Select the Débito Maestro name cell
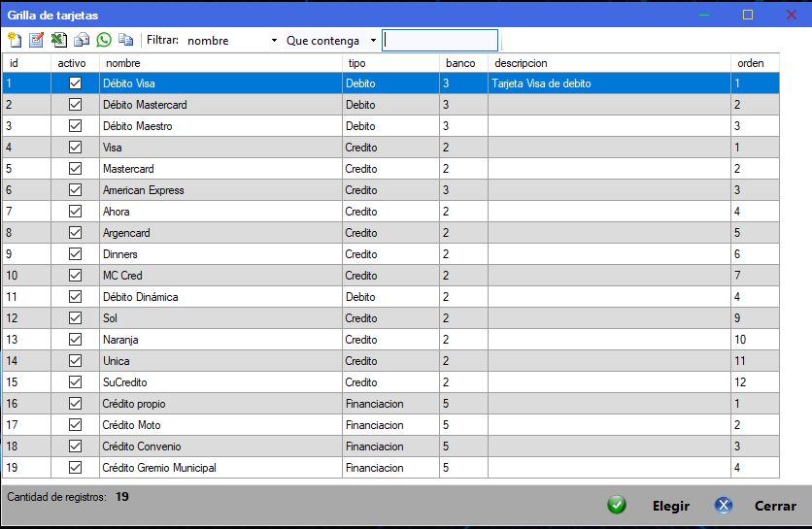Image resolution: width=812 pixels, height=529 pixels. (x=220, y=126)
